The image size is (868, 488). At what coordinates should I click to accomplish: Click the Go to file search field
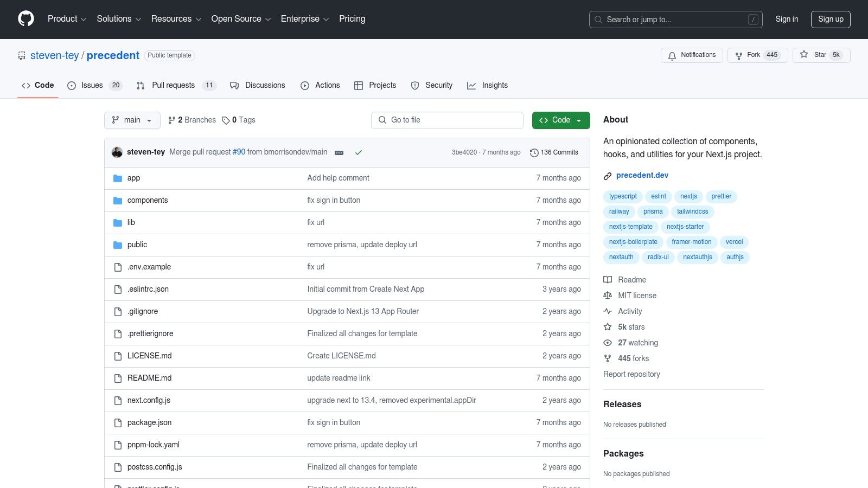point(447,120)
